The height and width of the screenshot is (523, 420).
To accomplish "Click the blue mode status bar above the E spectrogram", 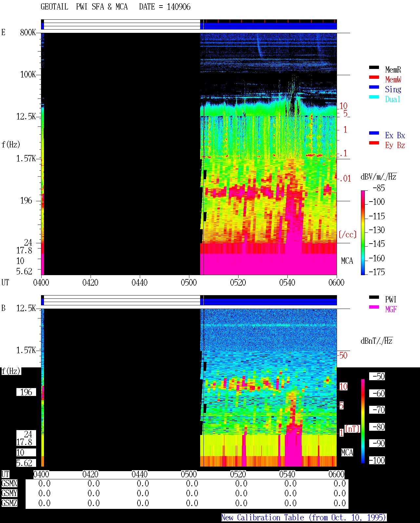I will click(270, 26).
